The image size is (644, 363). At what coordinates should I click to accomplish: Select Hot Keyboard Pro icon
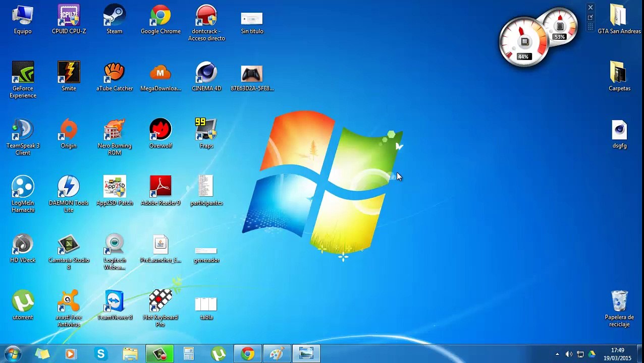click(160, 309)
